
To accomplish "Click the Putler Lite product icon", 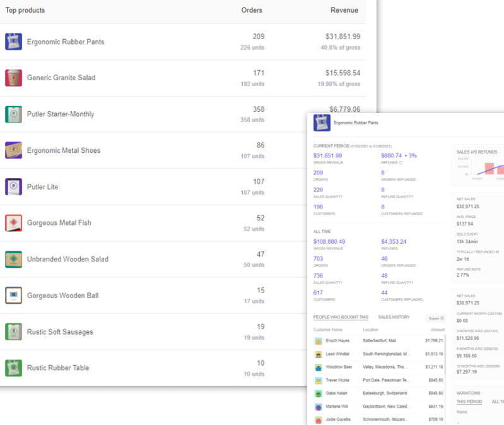I will click(x=13, y=187).
